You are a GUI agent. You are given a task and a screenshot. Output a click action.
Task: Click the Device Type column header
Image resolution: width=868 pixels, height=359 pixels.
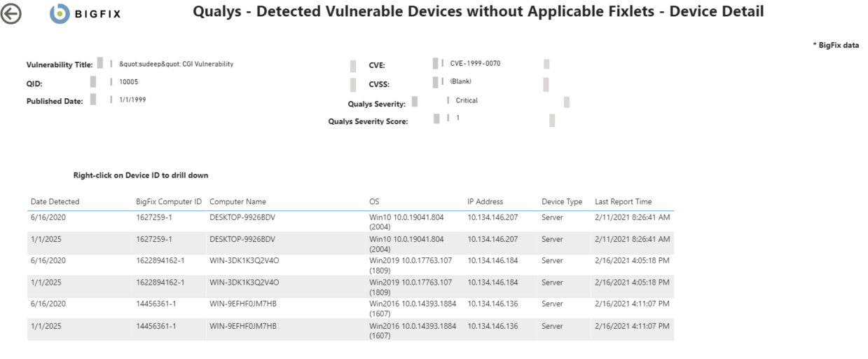(562, 202)
